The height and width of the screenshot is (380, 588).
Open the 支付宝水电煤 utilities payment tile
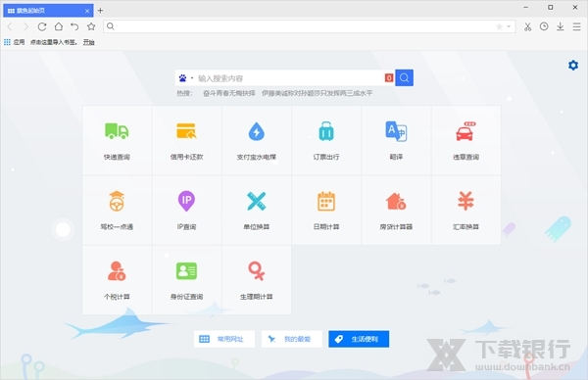(257, 140)
